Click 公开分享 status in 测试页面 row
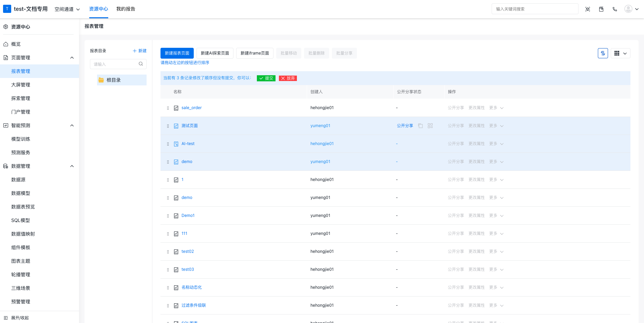644x323 pixels. click(405, 126)
